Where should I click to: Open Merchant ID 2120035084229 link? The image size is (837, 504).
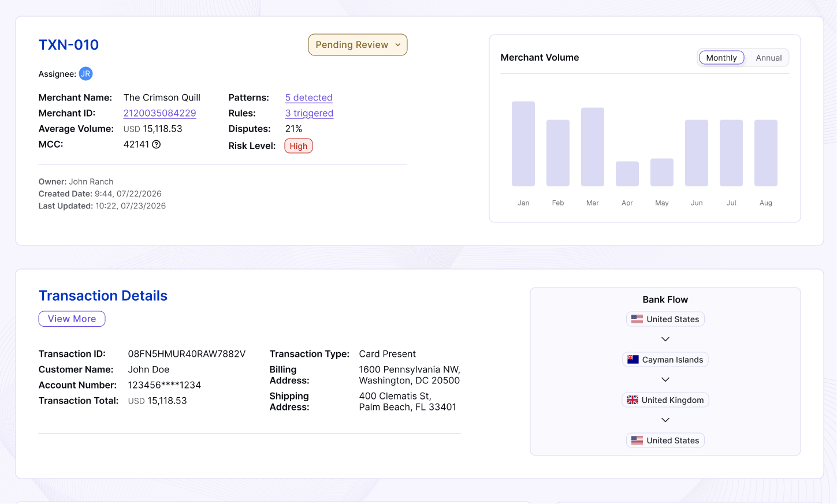(159, 113)
